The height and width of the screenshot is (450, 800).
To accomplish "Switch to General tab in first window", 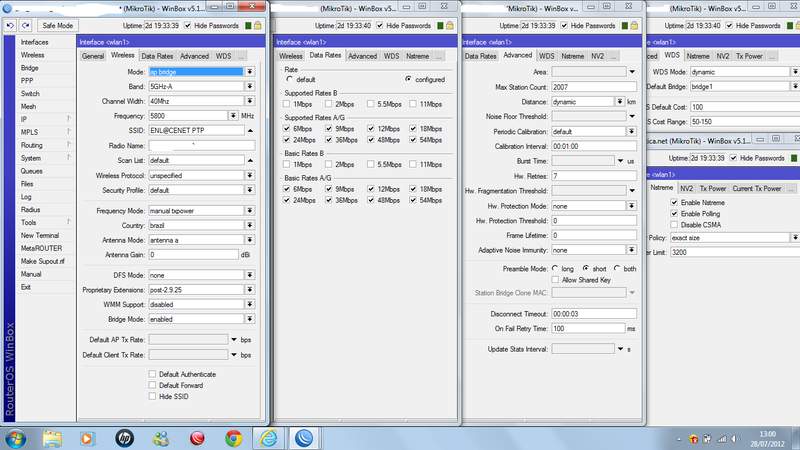I will [93, 56].
